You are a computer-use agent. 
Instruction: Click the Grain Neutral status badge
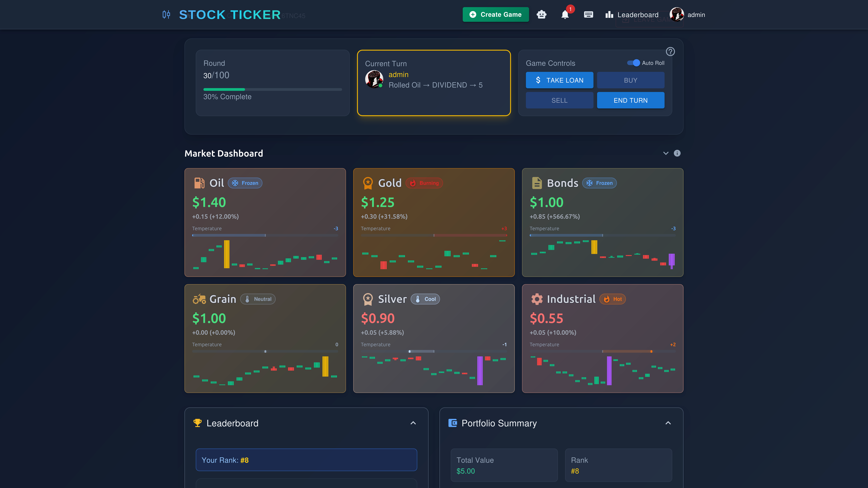click(258, 299)
